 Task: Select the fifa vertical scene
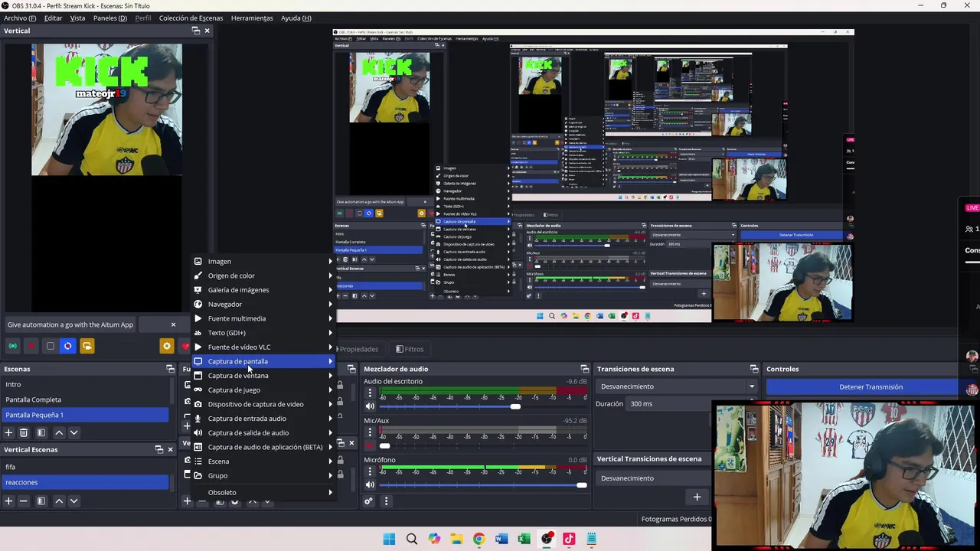[85, 467]
